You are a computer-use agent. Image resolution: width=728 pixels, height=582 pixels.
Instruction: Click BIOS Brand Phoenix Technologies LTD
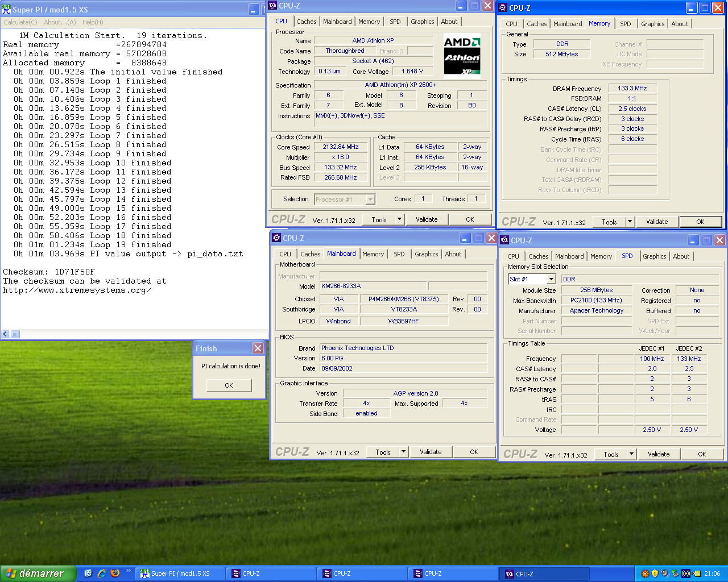[403, 348]
